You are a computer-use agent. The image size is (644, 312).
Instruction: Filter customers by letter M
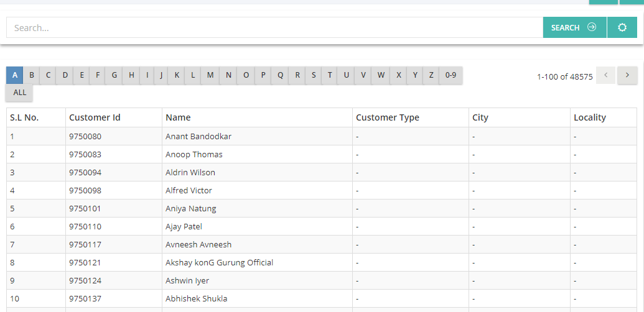(210, 75)
